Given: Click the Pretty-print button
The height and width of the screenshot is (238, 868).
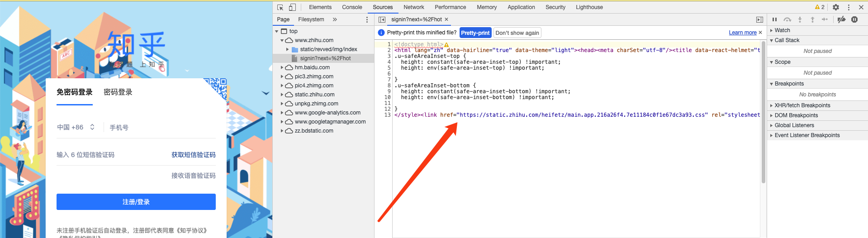Looking at the screenshot, I should [x=475, y=33].
